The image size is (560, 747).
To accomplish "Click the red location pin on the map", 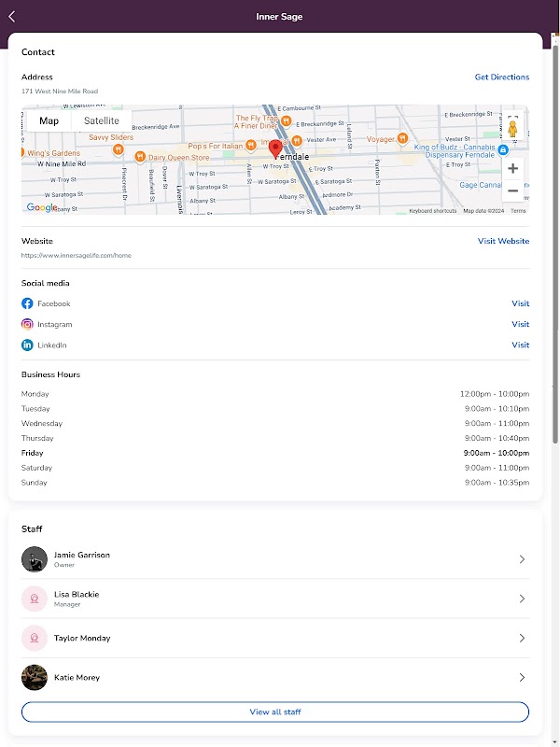I will (275, 148).
